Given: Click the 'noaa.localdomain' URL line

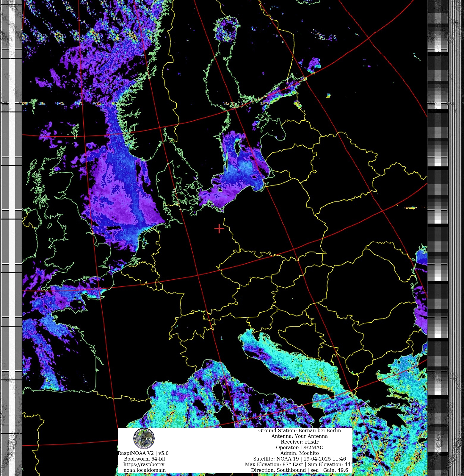Looking at the screenshot, I should (145, 470).
